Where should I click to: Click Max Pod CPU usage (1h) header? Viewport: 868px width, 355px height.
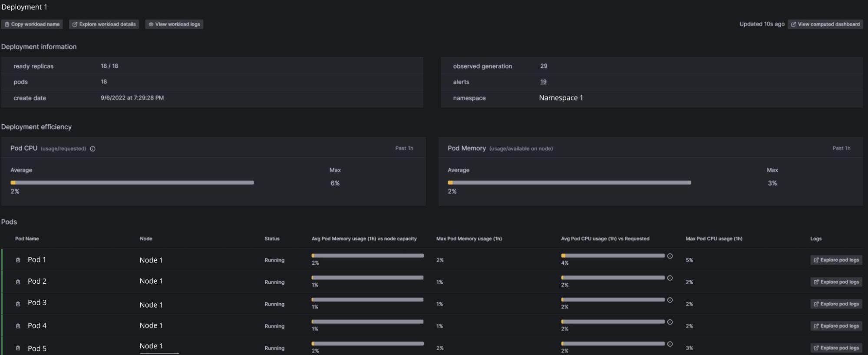[714, 239]
